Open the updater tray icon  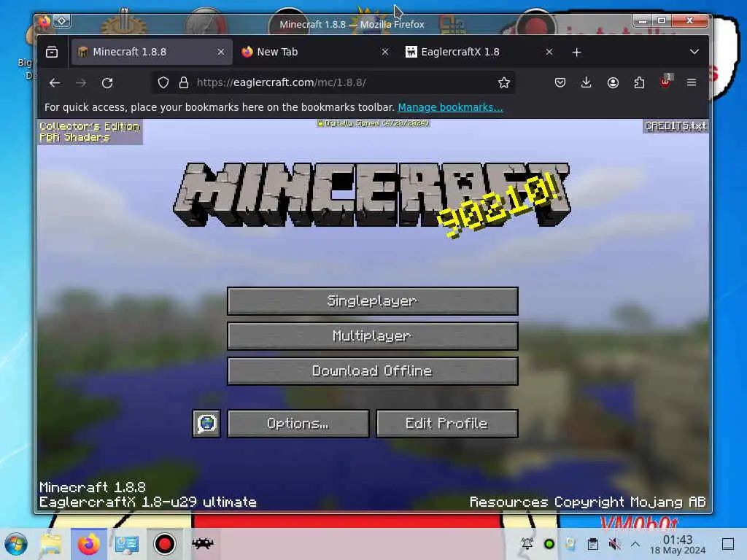(x=570, y=544)
